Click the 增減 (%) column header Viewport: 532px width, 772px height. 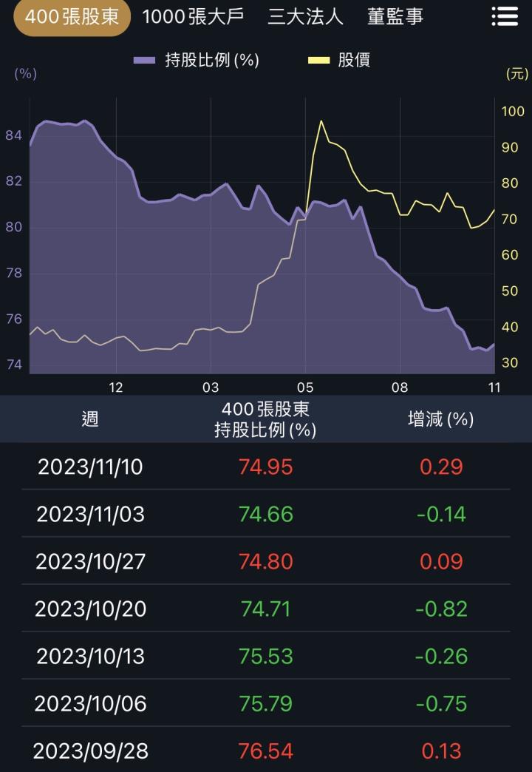[440, 419]
